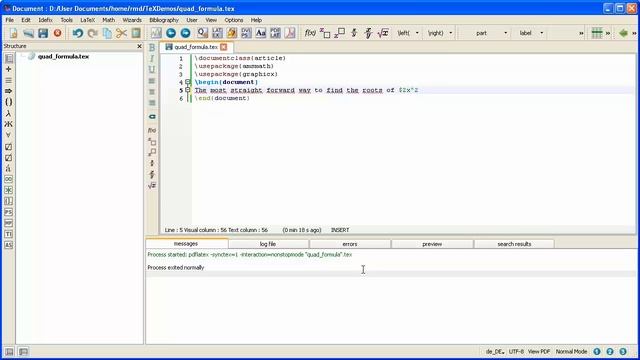Close the Structure panel
This screenshot has width=640, height=360.
coord(139,47)
